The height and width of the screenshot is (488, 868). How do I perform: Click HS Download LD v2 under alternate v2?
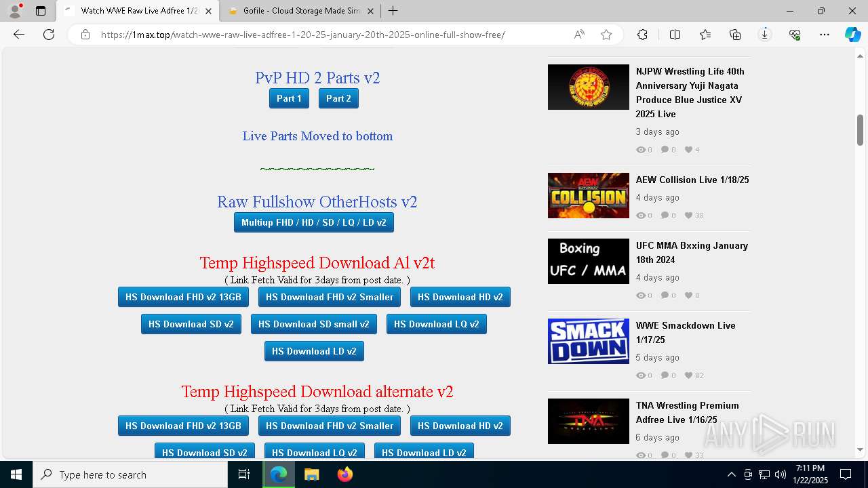pos(424,451)
